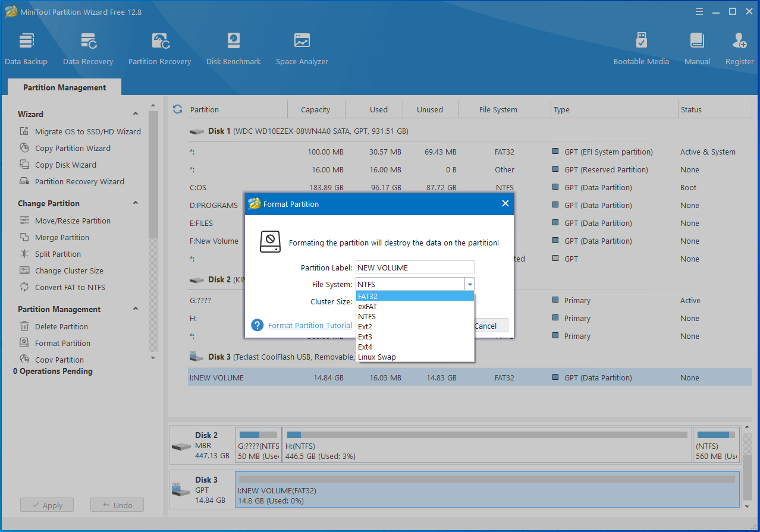This screenshot has height=532, width=760.
Task: Open the Data Backup tool
Action: point(26,49)
